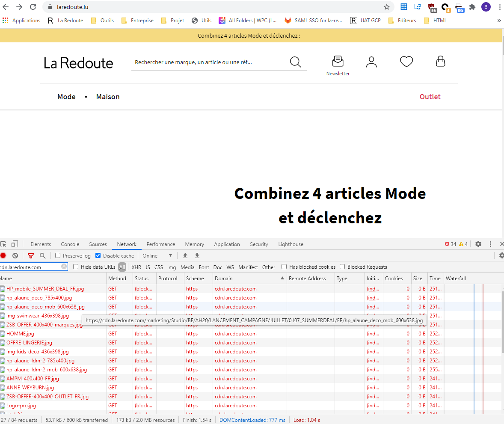Open the Projet bookmark folder
Image resolution: width=504 pixels, height=424 pixels.
click(173, 20)
